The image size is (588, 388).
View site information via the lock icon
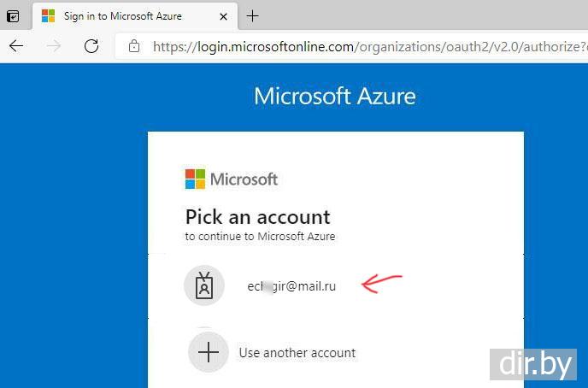133,47
